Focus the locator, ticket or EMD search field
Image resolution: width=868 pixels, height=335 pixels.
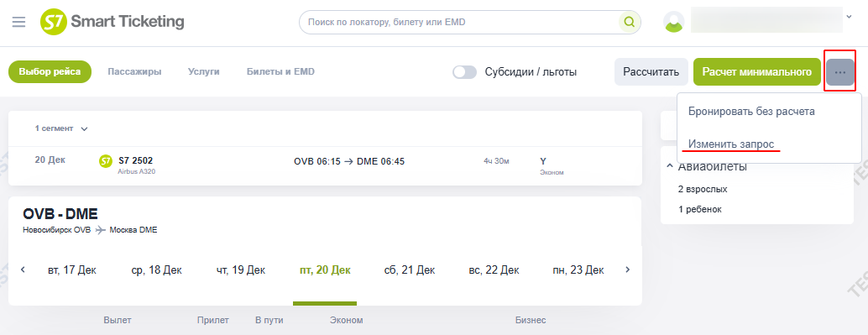pos(463,22)
